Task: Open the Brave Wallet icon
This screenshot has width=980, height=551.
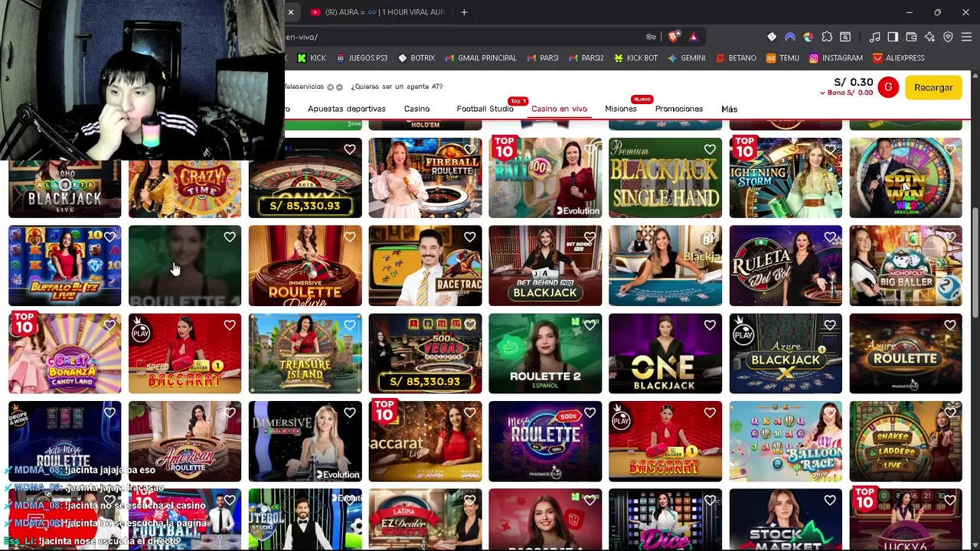Action: point(911,37)
